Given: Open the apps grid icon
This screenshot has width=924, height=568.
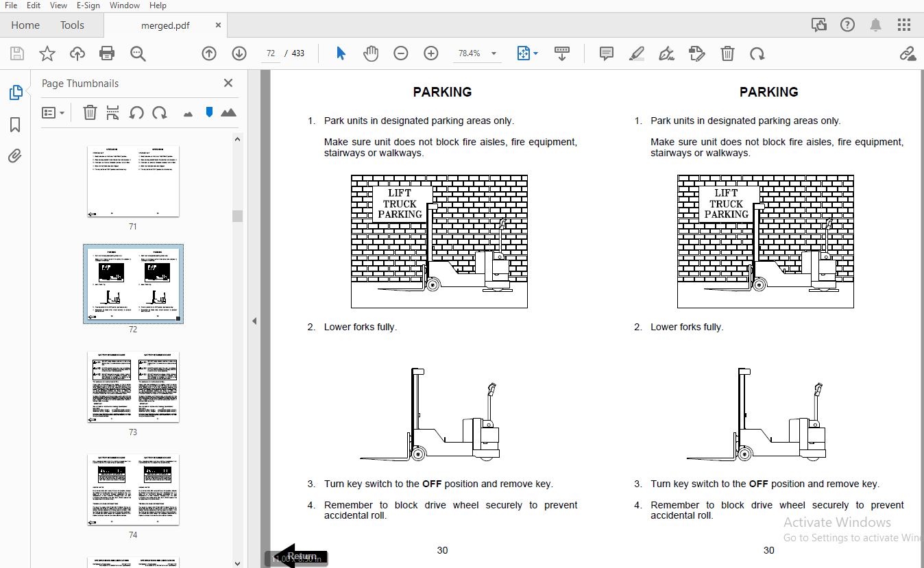Looking at the screenshot, I should pyautogui.click(x=904, y=25).
